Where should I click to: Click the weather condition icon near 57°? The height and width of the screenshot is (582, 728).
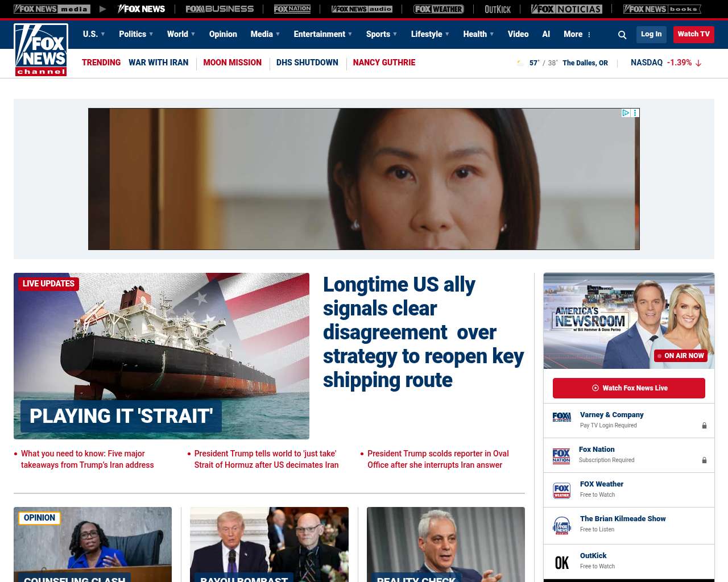(520, 63)
